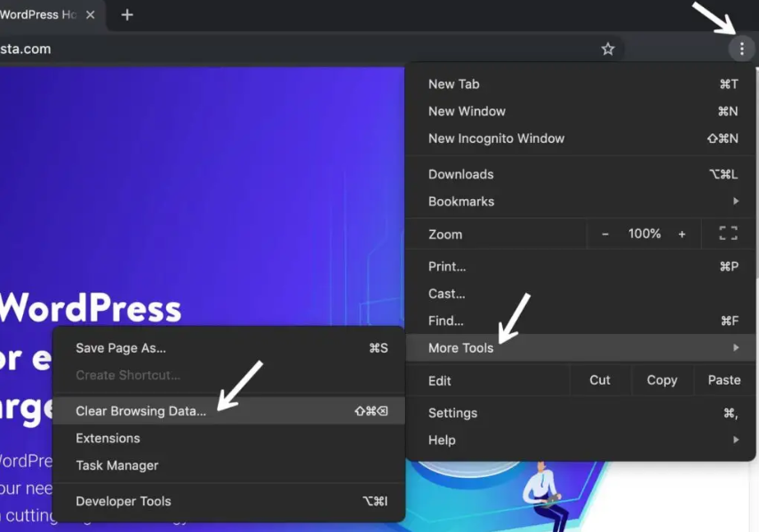Close the WordPress browser tab
The image size is (759, 532).
pos(91,15)
